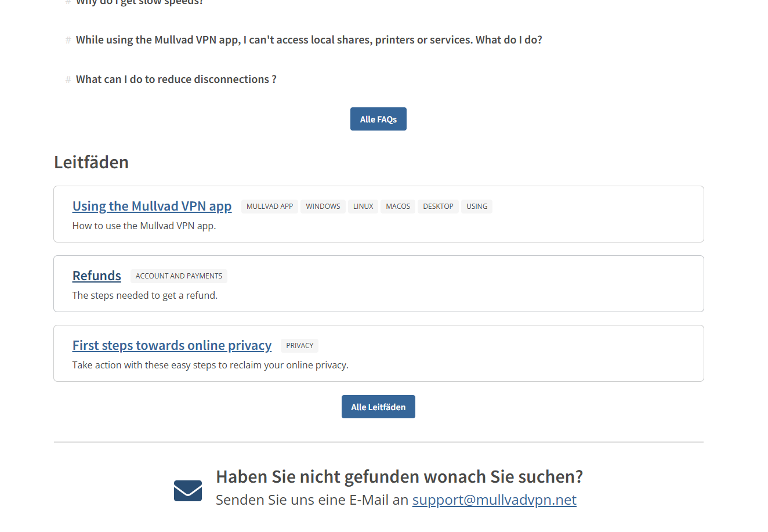The height and width of the screenshot is (532, 768).
Task: Open the Refunds guide link
Action: pyautogui.click(x=97, y=276)
